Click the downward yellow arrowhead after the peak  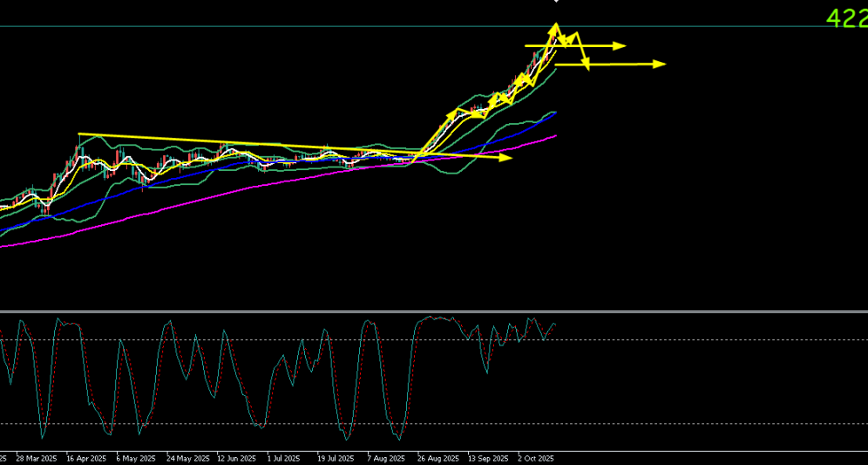(586, 64)
